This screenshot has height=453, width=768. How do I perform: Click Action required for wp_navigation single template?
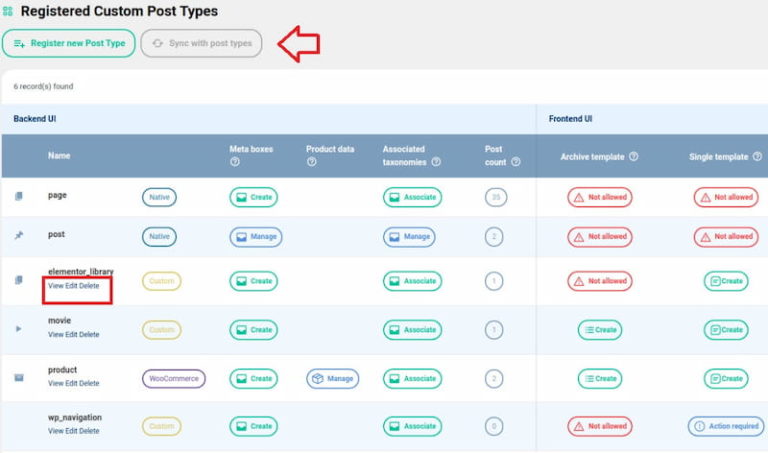(x=726, y=426)
